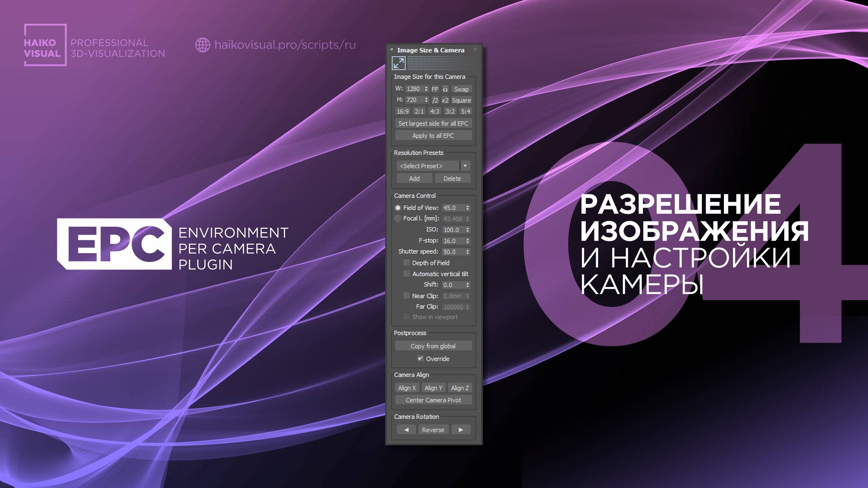868x488 pixels.
Task: Adjust the Shutter speed spinner
Action: click(x=468, y=252)
